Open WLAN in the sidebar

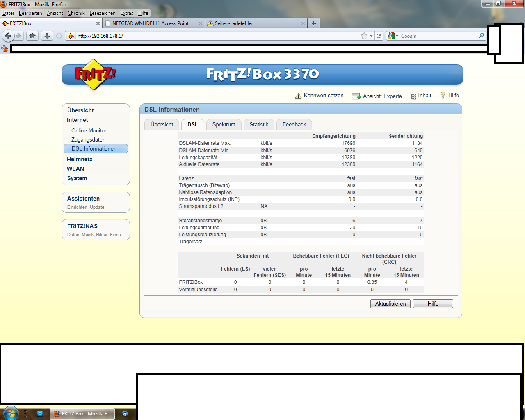point(75,169)
